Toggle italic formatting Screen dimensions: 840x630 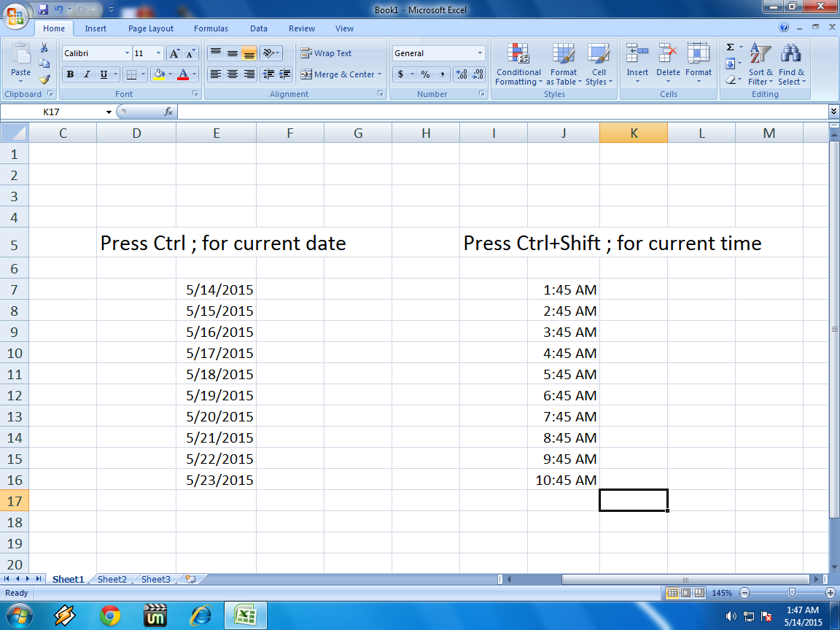tap(86, 74)
